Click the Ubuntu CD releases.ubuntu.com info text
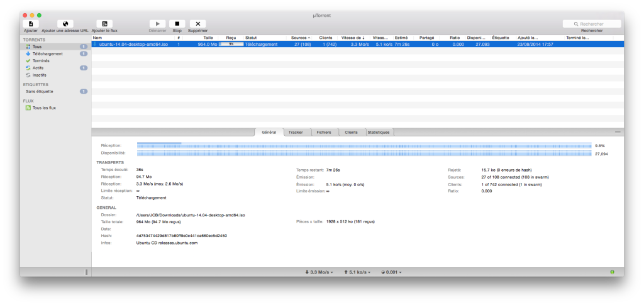This screenshot has height=305, width=644. 167,243
